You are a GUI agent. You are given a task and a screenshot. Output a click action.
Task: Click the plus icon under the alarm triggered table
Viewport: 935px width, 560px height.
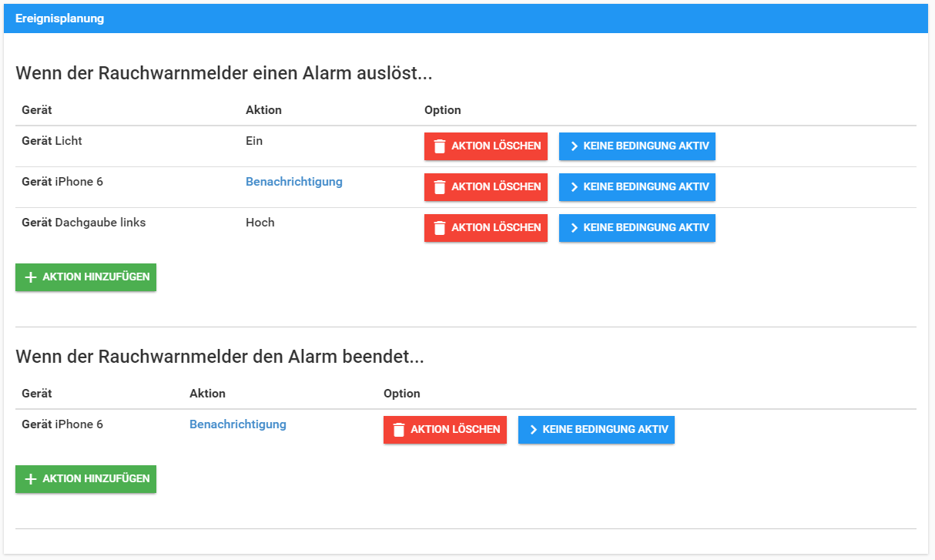click(31, 277)
